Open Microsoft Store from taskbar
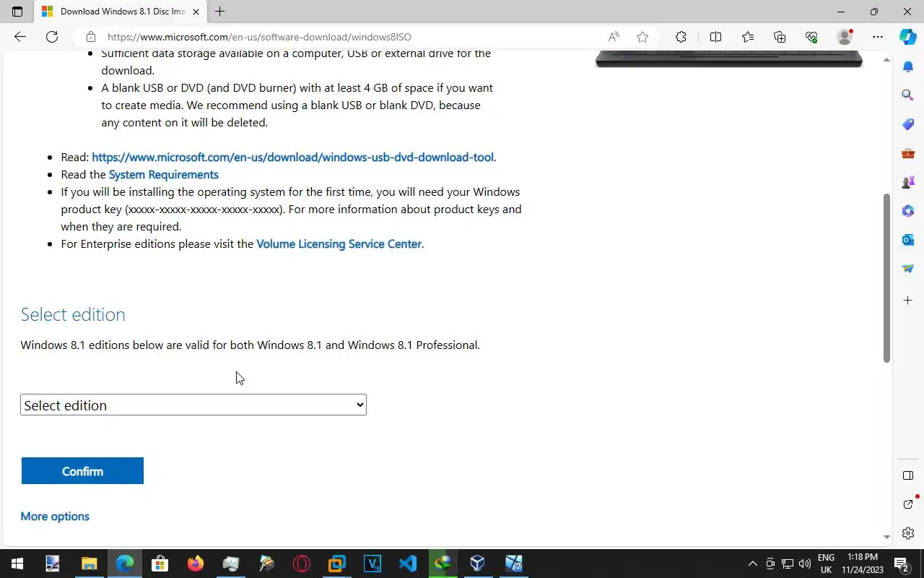The width and height of the screenshot is (924, 578). point(160,564)
